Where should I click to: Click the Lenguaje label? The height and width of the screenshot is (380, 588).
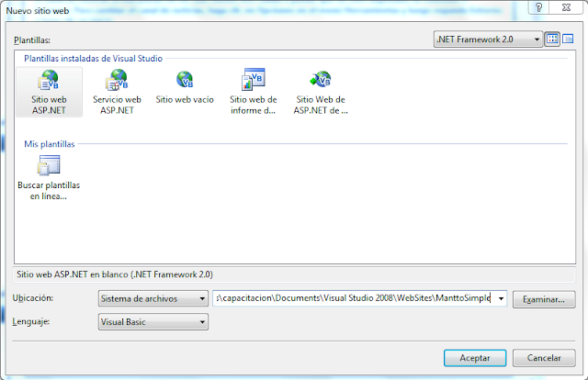click(31, 321)
